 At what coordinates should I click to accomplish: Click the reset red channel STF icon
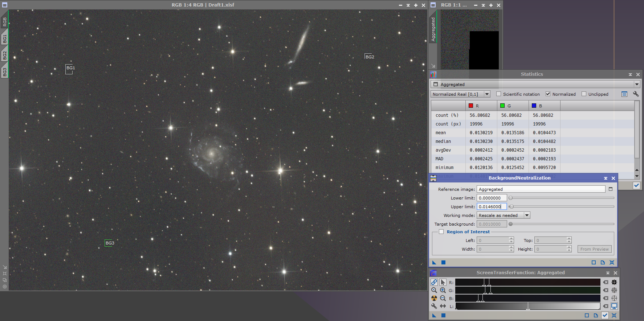pos(606,282)
